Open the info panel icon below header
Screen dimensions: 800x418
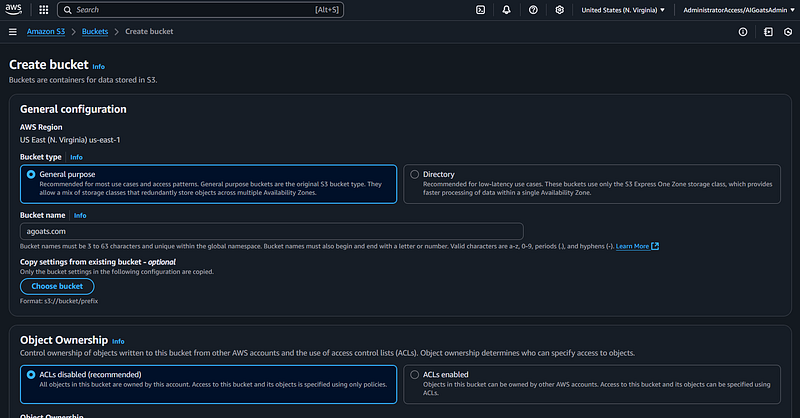742,32
